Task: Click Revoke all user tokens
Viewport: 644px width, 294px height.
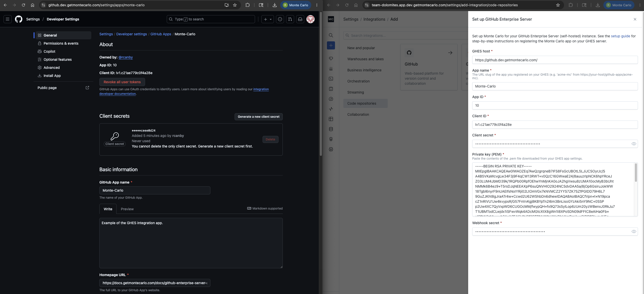Action: pos(122,82)
